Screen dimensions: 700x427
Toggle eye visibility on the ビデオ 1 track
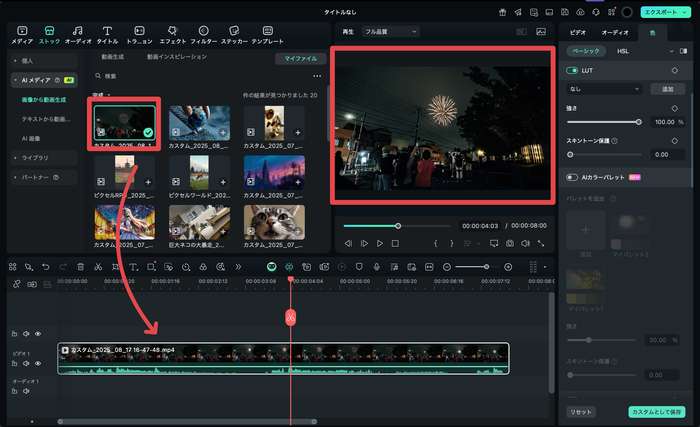[x=38, y=364]
